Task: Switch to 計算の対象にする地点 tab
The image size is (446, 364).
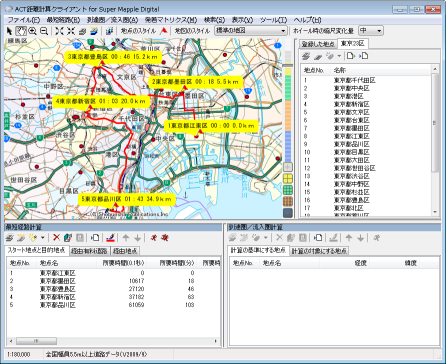Action: point(319,251)
